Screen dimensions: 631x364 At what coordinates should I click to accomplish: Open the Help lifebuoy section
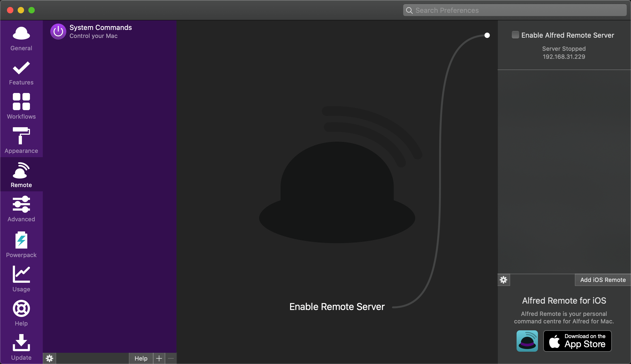21,313
